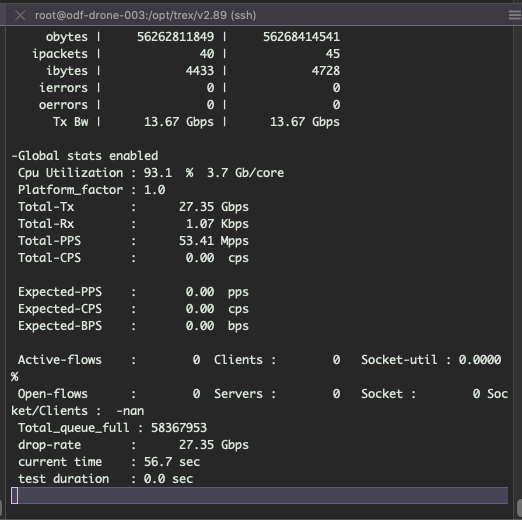Click the Socket-util 0.0000 value

click(x=480, y=360)
